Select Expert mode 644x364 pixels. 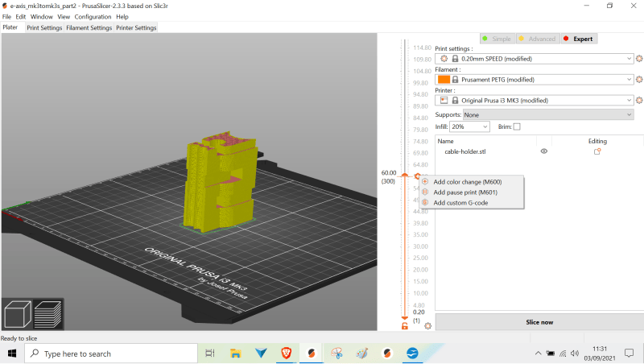click(579, 39)
